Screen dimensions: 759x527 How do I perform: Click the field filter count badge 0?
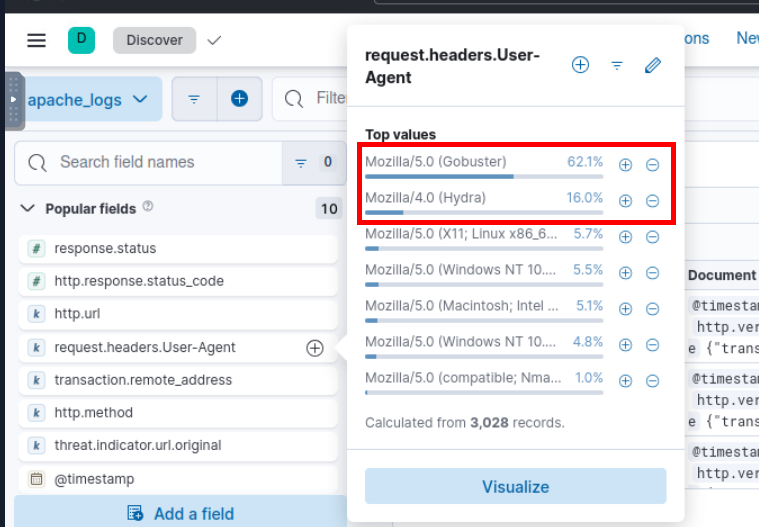pos(328,162)
